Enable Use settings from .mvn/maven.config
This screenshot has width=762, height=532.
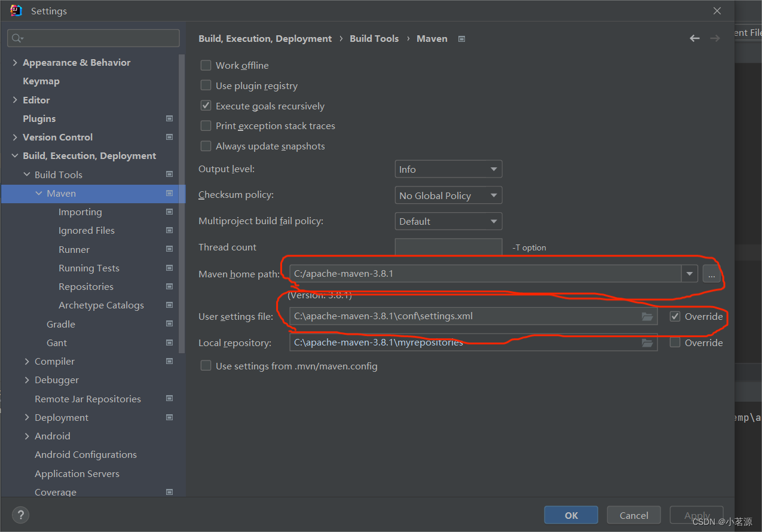point(206,365)
